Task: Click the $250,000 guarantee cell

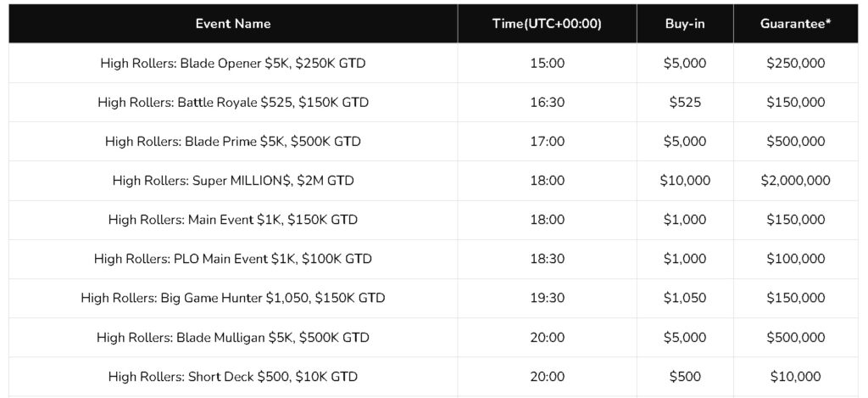Action: tap(795, 63)
